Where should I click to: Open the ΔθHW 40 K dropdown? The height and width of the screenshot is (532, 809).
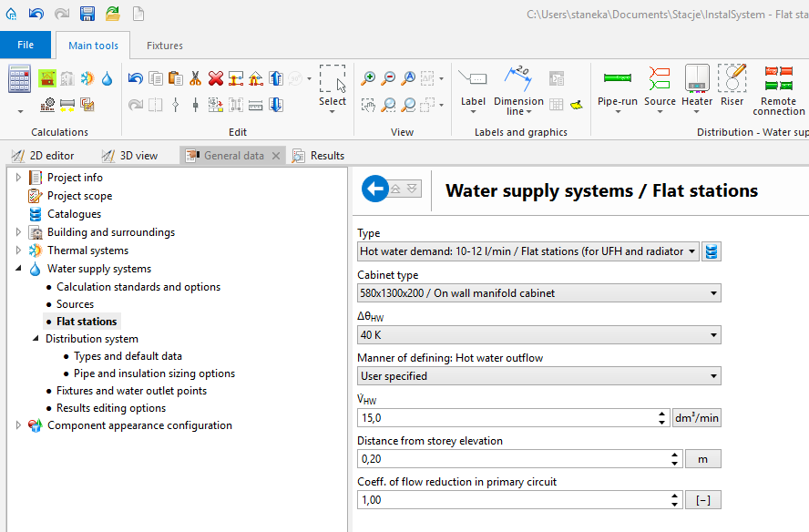(x=538, y=335)
